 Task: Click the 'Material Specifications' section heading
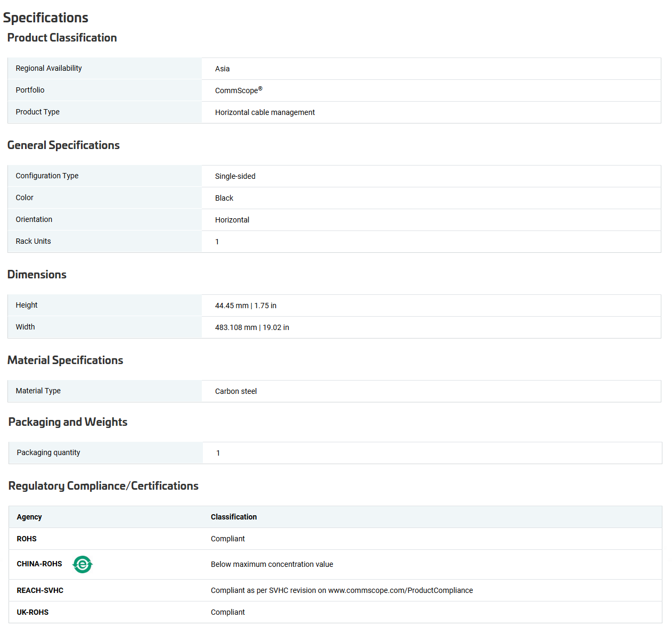coord(65,360)
